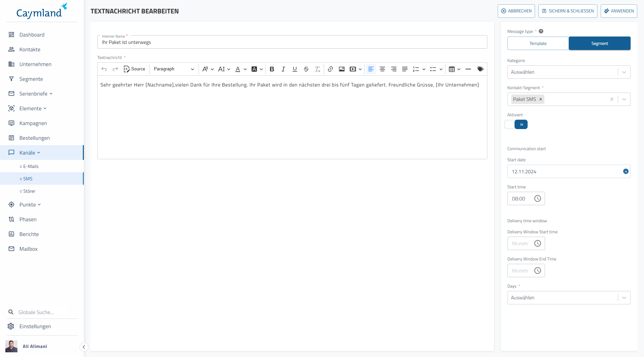Click the Interner Name input field
This screenshot has height=357, width=644.
coord(292,43)
